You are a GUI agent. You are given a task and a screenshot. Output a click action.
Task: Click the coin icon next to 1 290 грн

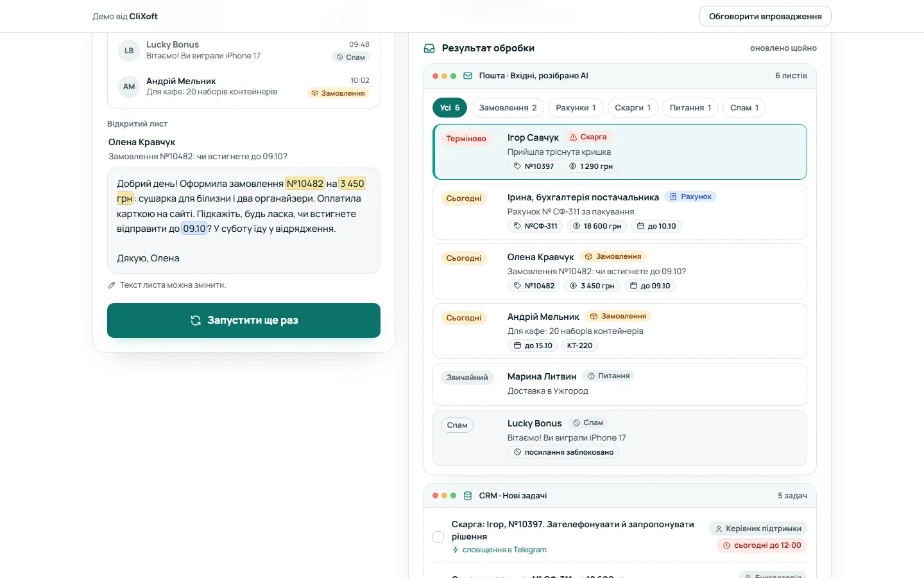click(x=572, y=166)
